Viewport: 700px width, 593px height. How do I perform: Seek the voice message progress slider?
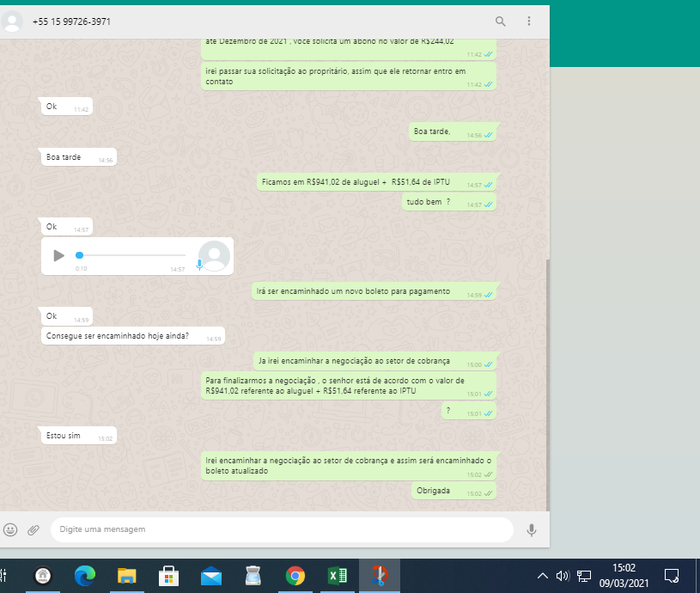click(x=131, y=255)
